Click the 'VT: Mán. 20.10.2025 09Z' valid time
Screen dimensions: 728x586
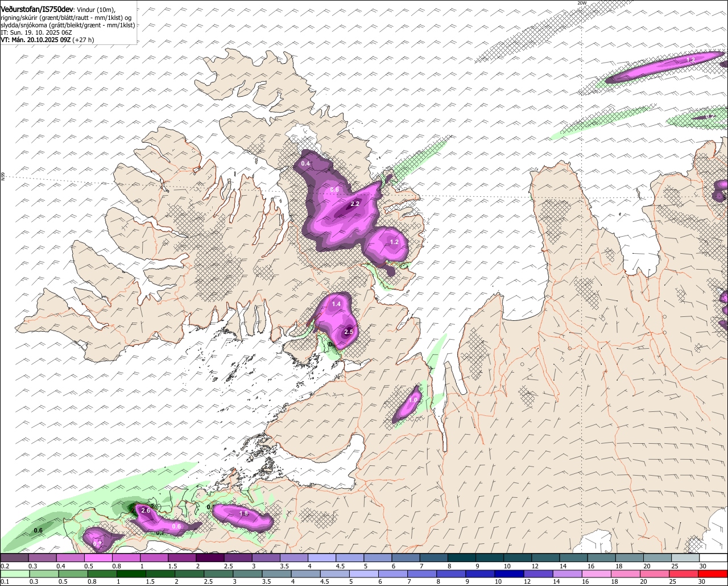tap(35, 40)
